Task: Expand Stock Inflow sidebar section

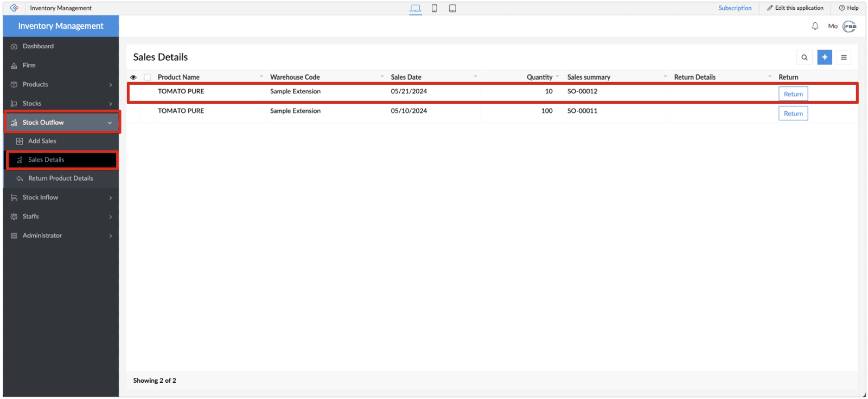Action: 61,197
